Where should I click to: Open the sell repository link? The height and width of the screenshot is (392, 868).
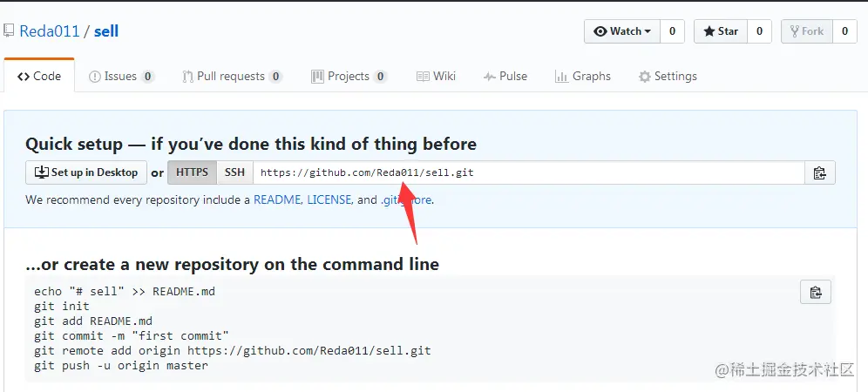pos(106,31)
